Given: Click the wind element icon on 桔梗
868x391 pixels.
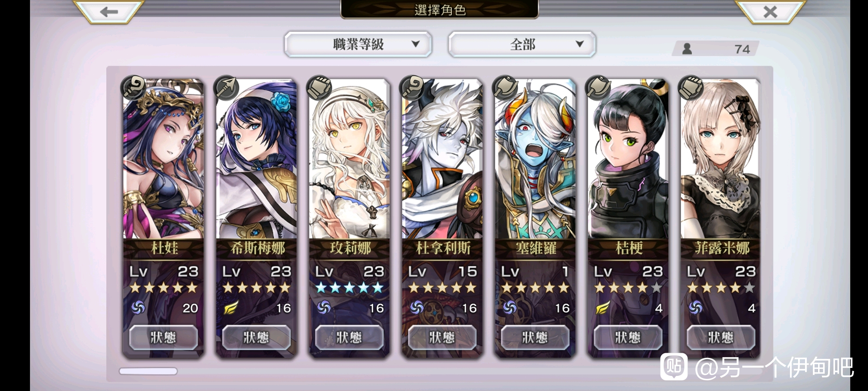Looking at the screenshot, I should (x=602, y=308).
